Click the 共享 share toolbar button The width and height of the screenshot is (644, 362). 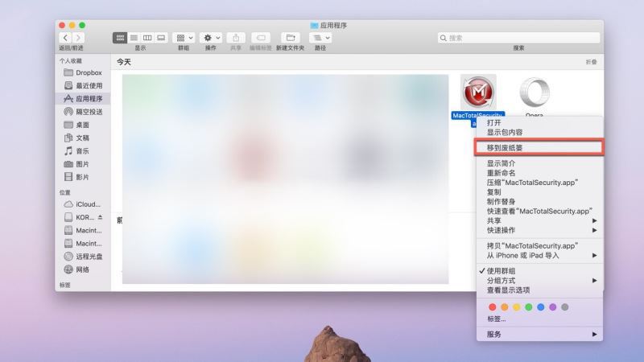[x=236, y=38]
